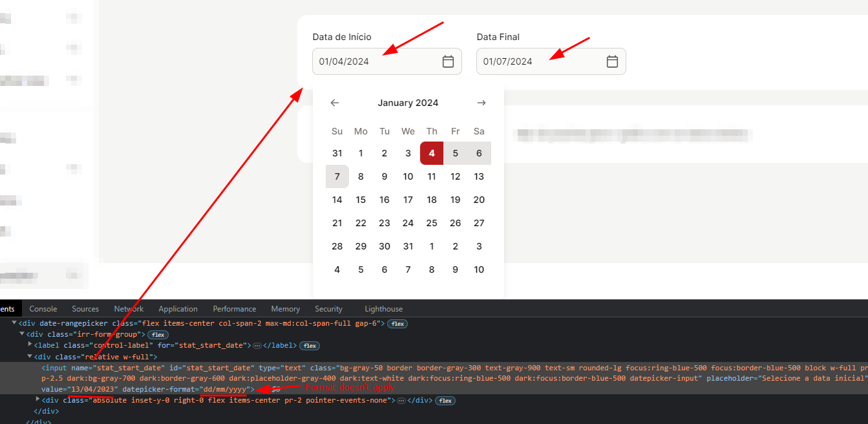868x424 pixels.
Task: Toggle the flex overlay badge on irr-form-group div
Action: click(x=158, y=334)
